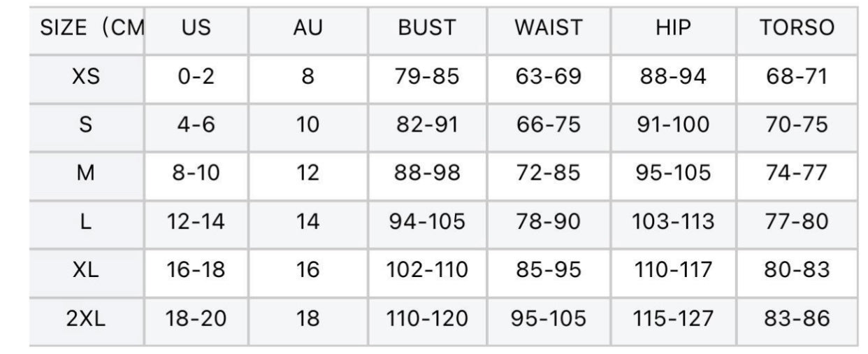This screenshot has width=868, height=354.
Task: Click the waist value 78-90
Action: (548, 222)
